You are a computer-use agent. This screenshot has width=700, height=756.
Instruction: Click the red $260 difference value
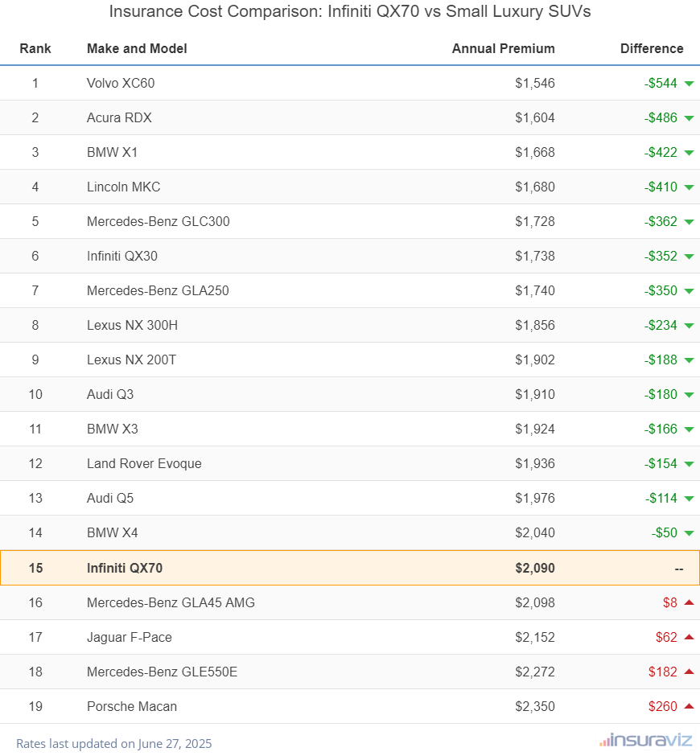click(x=663, y=707)
